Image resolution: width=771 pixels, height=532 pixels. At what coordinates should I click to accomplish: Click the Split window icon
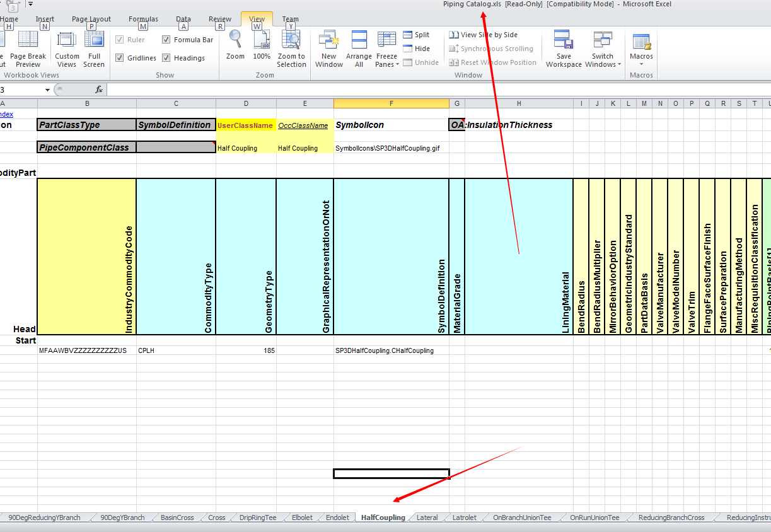(x=408, y=35)
